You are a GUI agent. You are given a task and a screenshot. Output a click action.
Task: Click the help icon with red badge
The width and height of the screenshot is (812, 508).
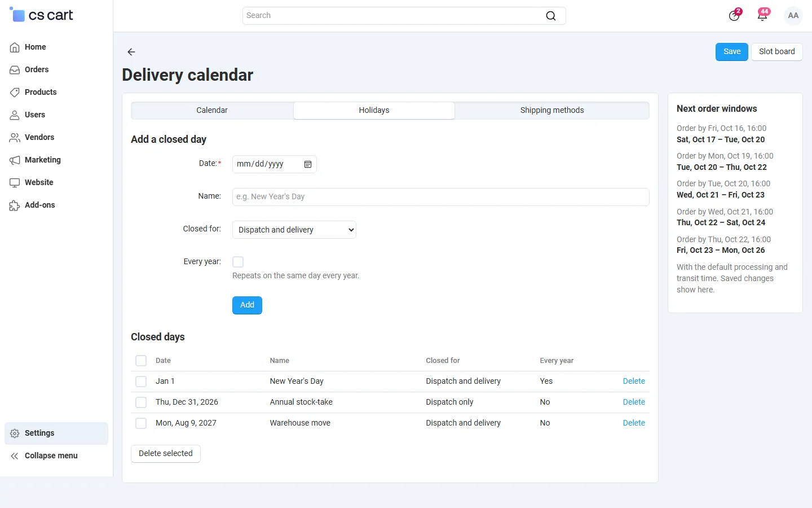point(734,16)
